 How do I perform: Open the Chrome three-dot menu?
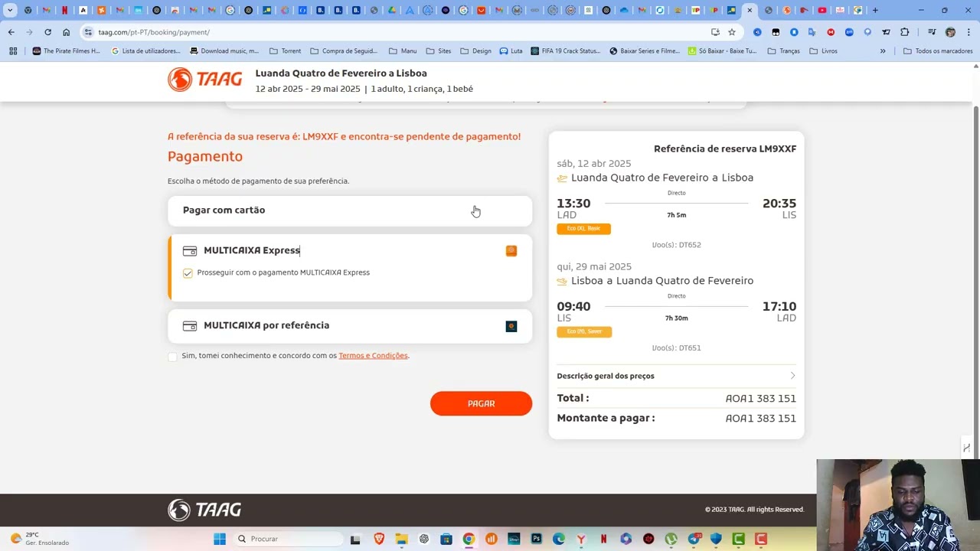coord(969,32)
